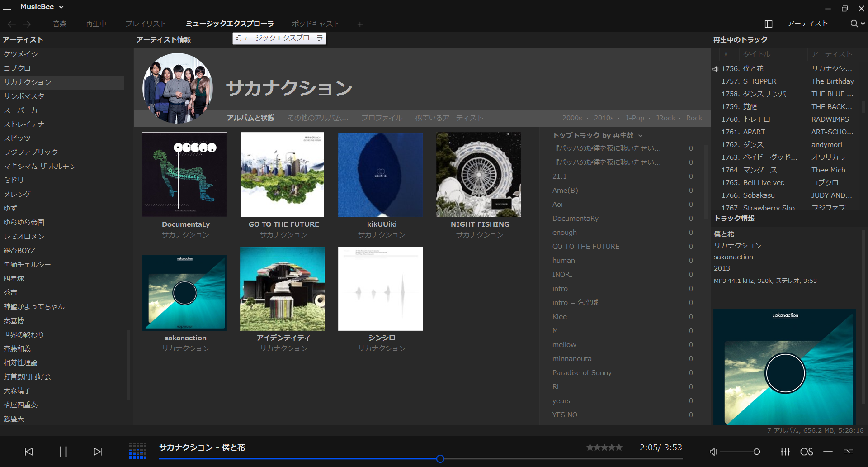Screen dimensions: 868x467
Task: Open the シンシロ album cover
Action: point(381,289)
